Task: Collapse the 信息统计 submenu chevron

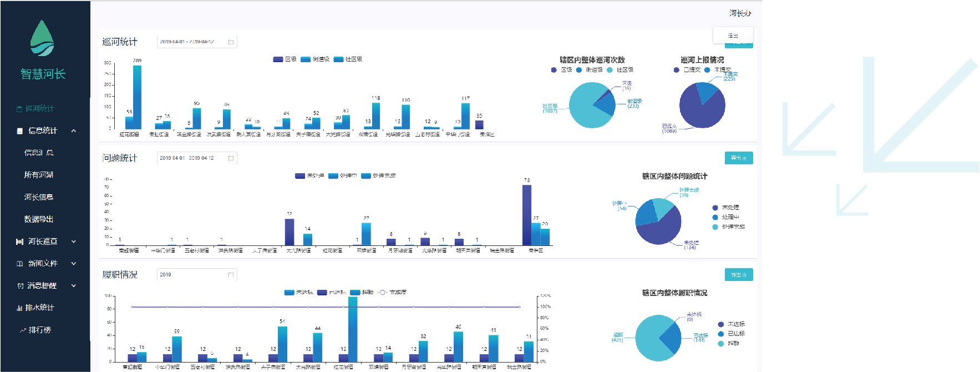Action: tap(73, 131)
